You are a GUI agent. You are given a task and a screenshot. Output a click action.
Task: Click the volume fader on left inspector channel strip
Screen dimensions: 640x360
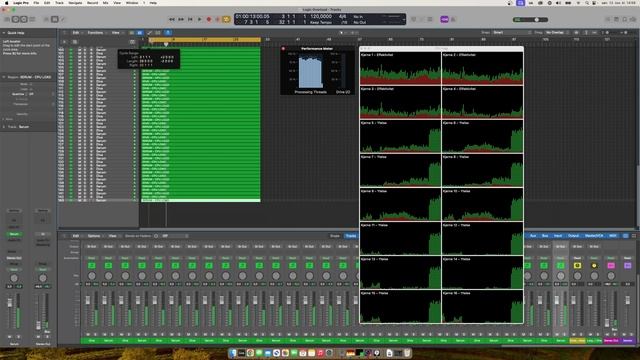click(10, 303)
